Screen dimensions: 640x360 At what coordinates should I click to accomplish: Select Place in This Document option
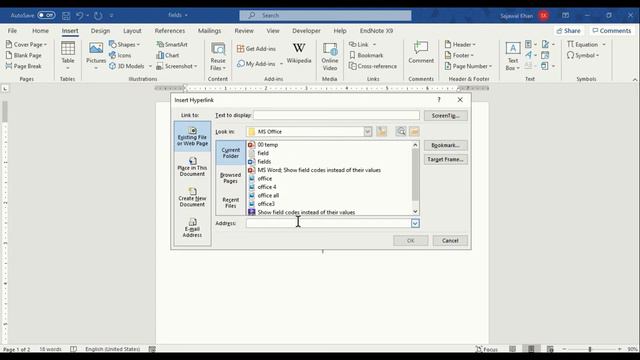pyautogui.click(x=192, y=167)
